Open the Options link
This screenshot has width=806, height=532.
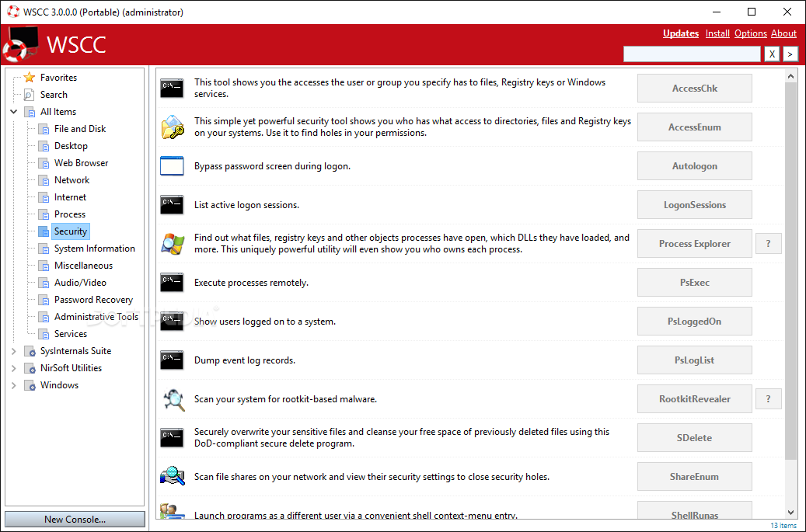(751, 33)
